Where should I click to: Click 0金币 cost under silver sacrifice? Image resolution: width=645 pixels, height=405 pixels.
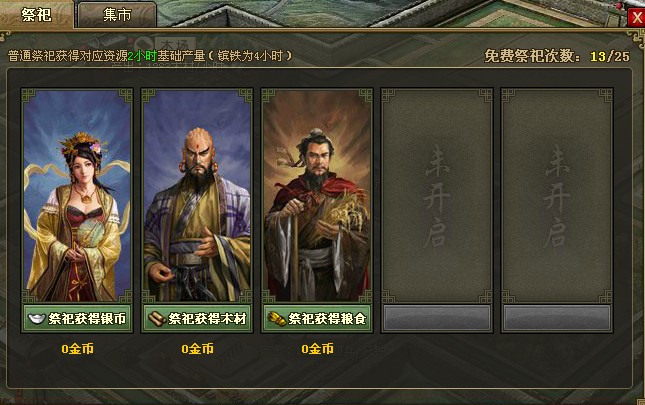(x=77, y=349)
